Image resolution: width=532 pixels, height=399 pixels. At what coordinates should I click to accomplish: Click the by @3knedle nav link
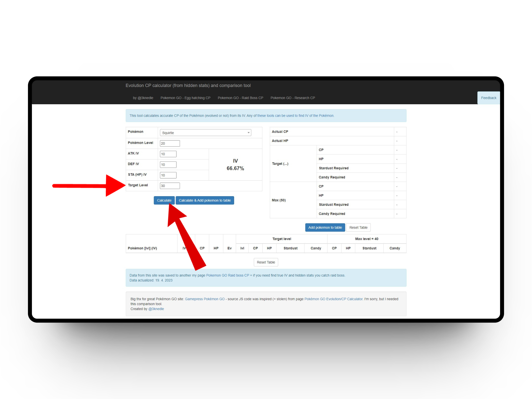point(143,98)
